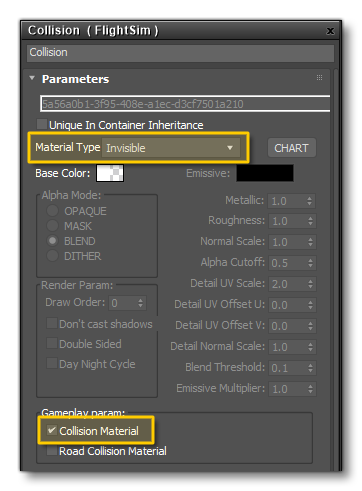Enable Road Collision Material checkbox
This screenshot has height=491, width=362.
click(52, 450)
